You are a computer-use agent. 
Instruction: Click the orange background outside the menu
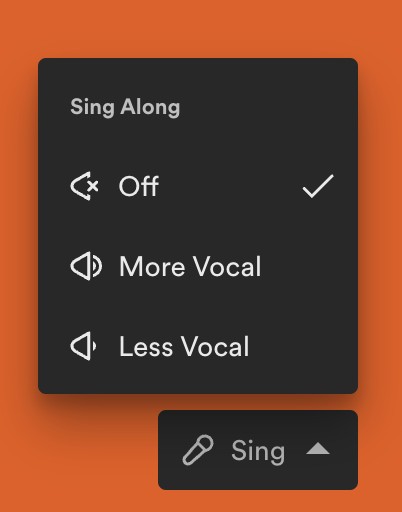[200, 27]
